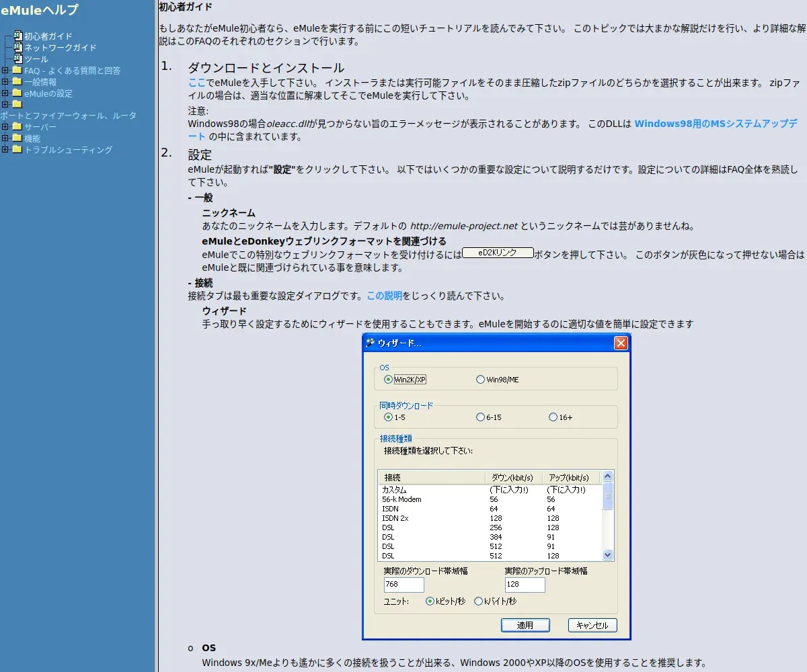Select the Win98/ME radio button

[480, 380]
